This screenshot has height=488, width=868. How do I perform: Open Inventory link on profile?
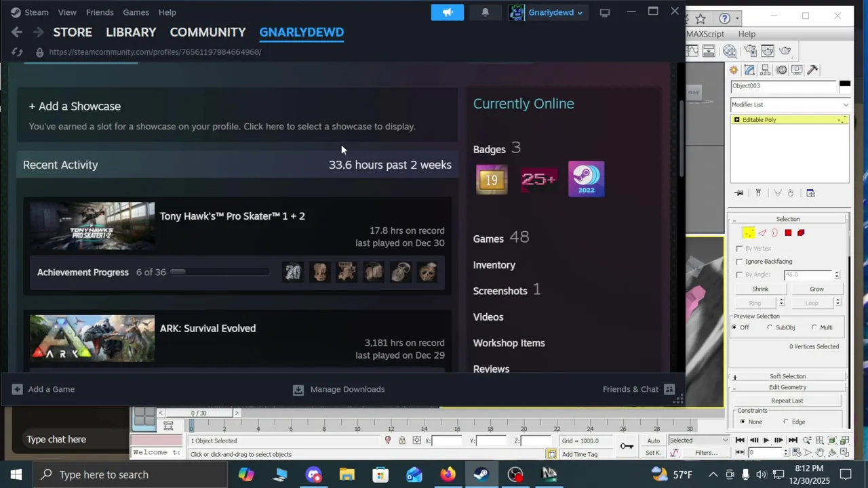[494, 265]
